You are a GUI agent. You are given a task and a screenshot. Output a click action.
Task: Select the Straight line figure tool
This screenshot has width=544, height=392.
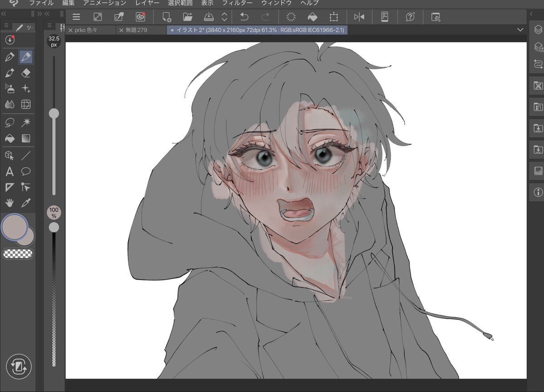pyautogui.click(x=26, y=155)
